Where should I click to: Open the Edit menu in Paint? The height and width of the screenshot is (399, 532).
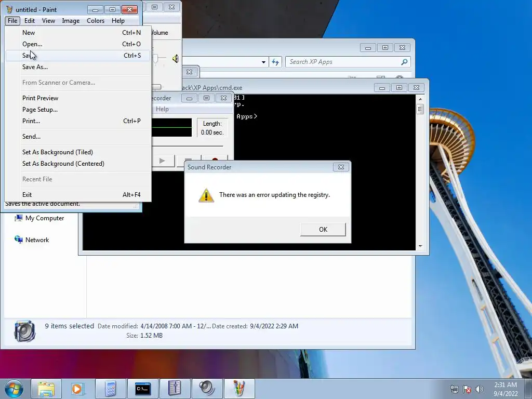tap(30, 21)
